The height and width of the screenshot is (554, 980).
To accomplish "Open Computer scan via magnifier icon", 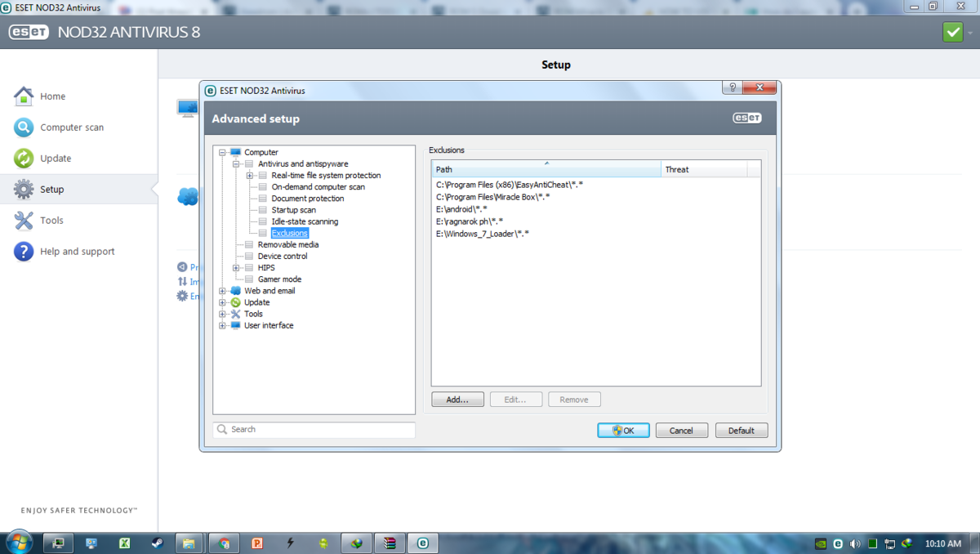I will (x=24, y=127).
